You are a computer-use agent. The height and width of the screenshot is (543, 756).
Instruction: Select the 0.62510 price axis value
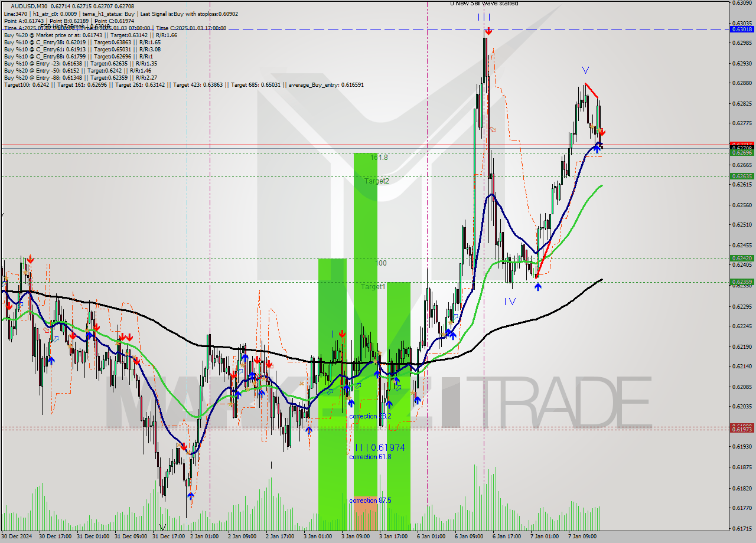click(742, 225)
